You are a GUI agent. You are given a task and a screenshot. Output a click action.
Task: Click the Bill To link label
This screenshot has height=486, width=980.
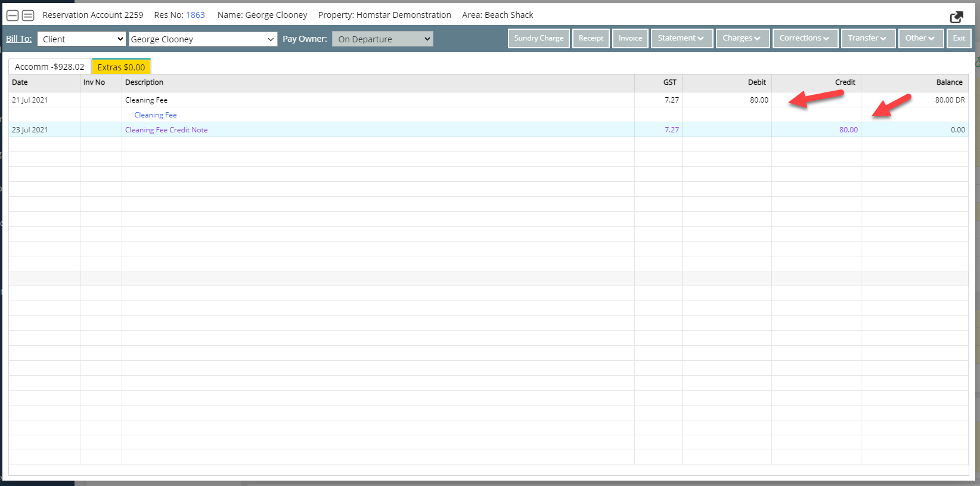(x=18, y=39)
